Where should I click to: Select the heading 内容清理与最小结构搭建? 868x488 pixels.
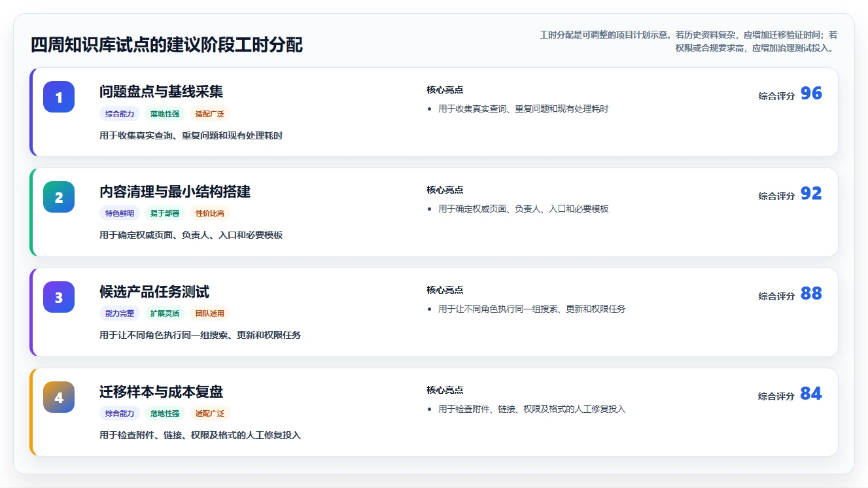coord(175,192)
